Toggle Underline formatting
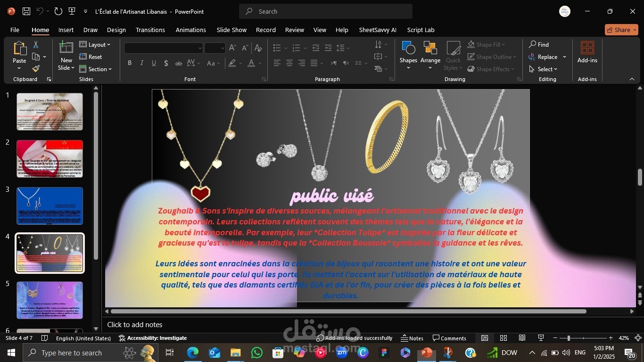Image resolution: width=644 pixels, height=362 pixels. (x=154, y=63)
